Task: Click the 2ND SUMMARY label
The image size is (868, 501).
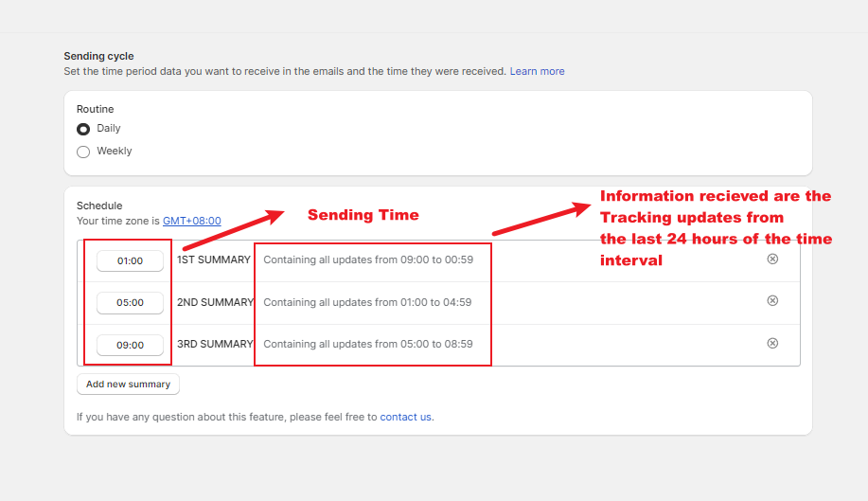Action: pos(215,302)
